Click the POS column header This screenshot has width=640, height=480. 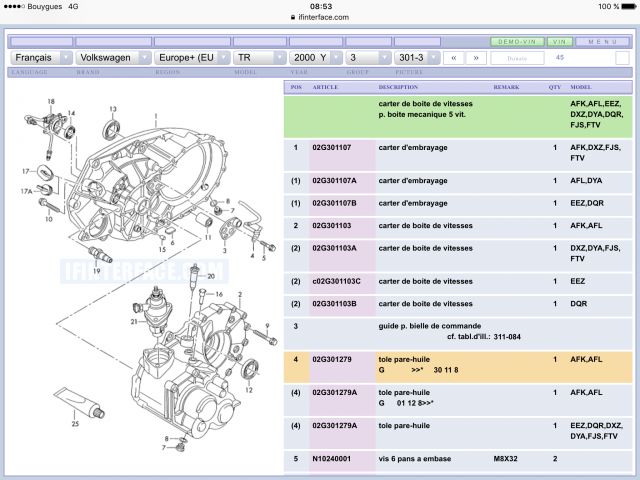click(x=296, y=87)
